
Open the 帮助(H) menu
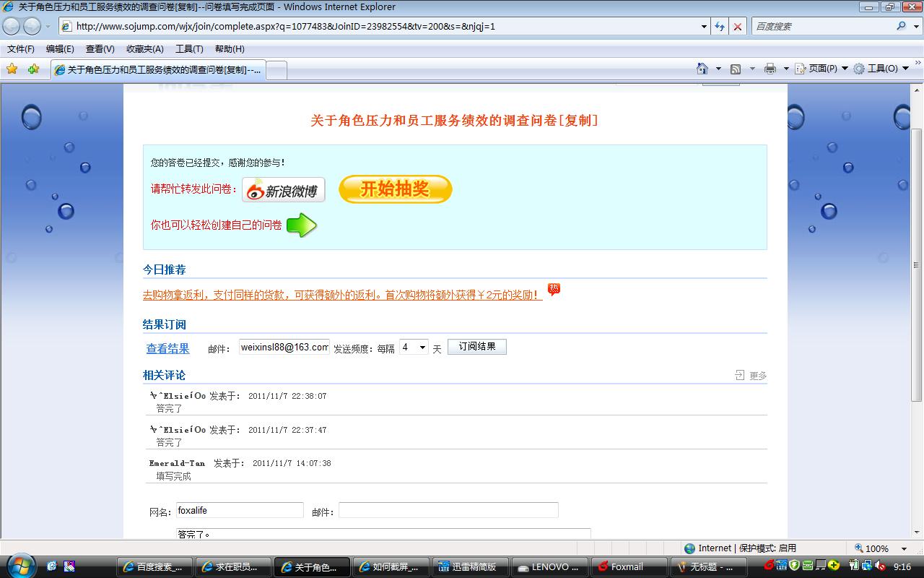(230, 49)
